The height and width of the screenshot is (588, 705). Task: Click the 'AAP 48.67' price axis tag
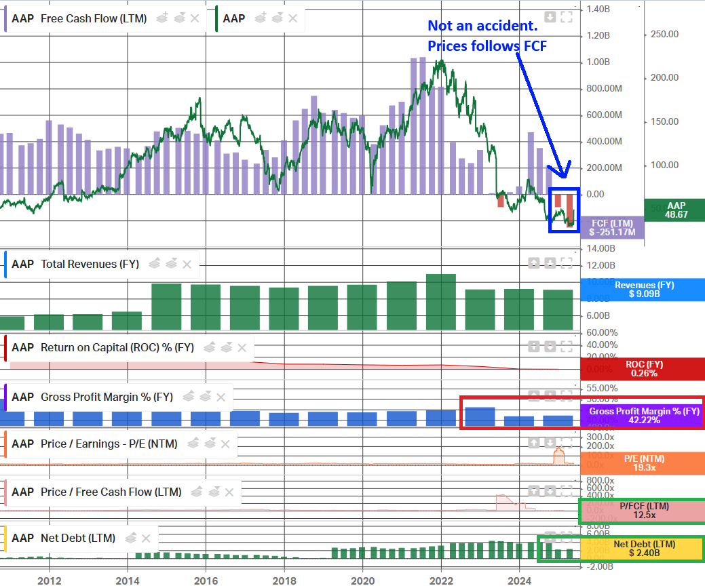click(674, 210)
